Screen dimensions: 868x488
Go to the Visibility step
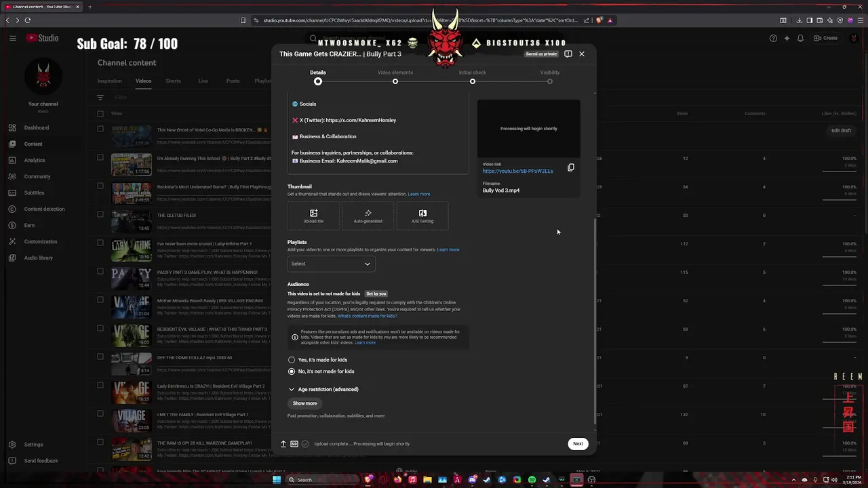pyautogui.click(x=550, y=77)
